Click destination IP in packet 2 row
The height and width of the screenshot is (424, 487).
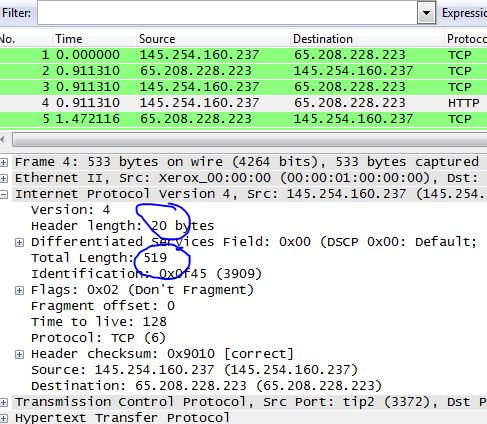tap(353, 71)
